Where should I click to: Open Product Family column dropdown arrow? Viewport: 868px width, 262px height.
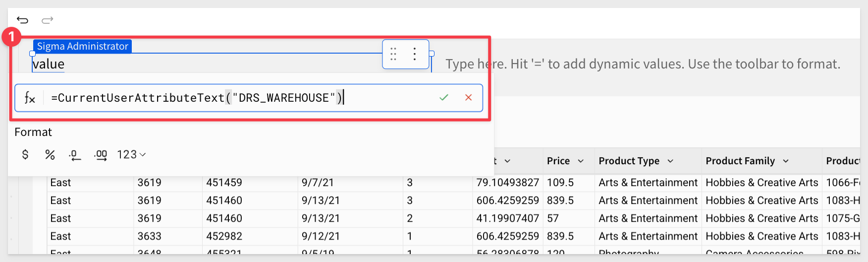tap(786, 161)
